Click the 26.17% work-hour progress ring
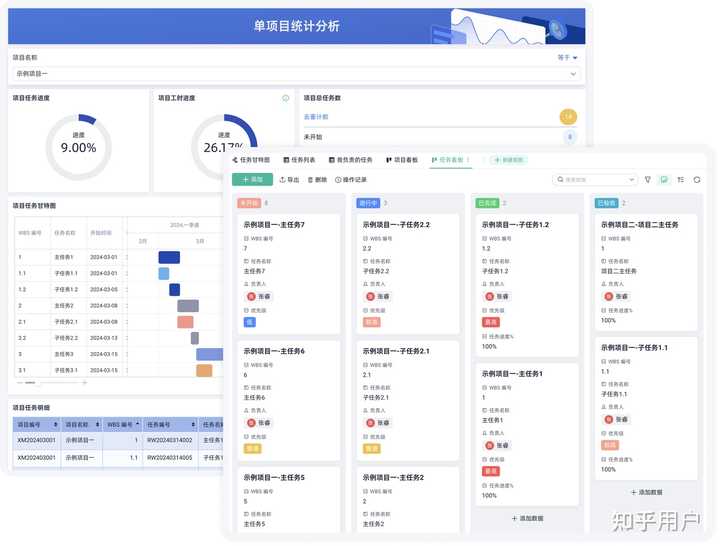720x546 pixels. (224, 147)
